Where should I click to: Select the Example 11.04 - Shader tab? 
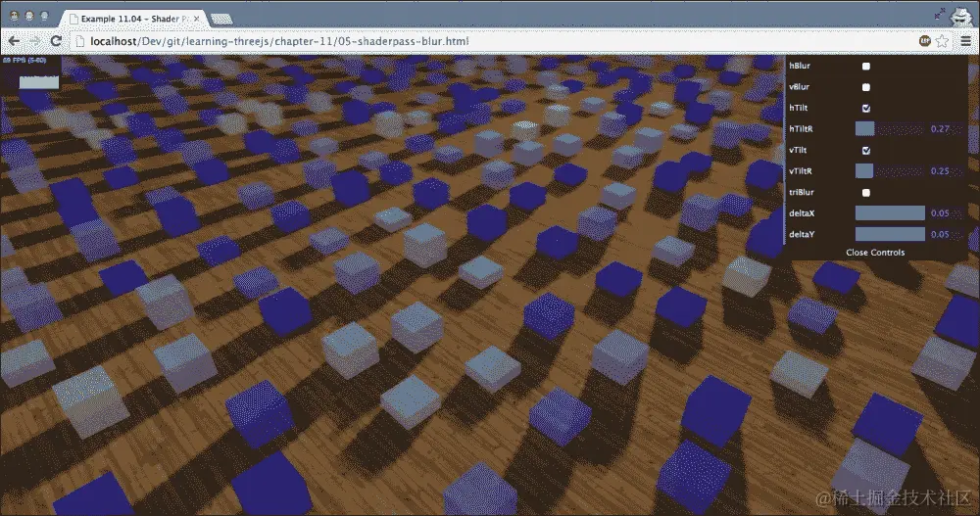pos(133,19)
